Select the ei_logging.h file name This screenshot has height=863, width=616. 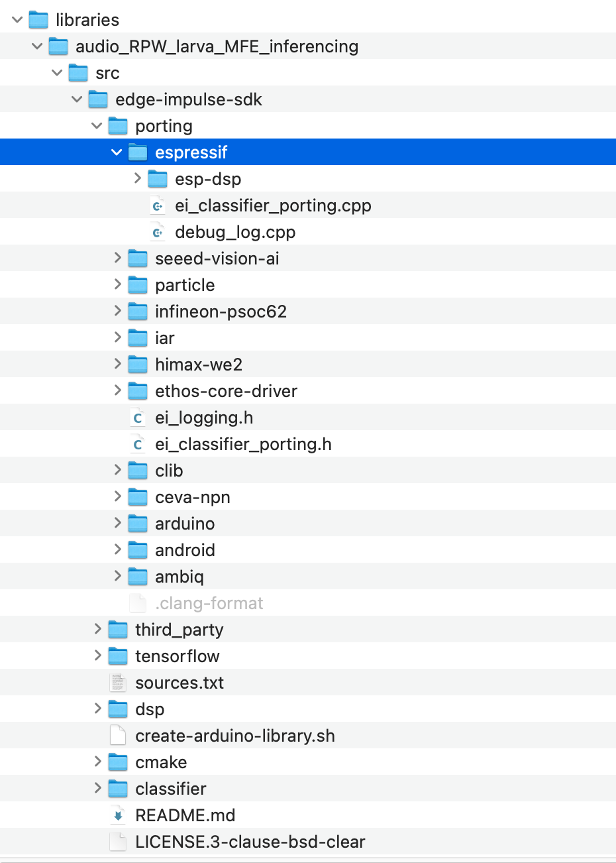[204, 418]
